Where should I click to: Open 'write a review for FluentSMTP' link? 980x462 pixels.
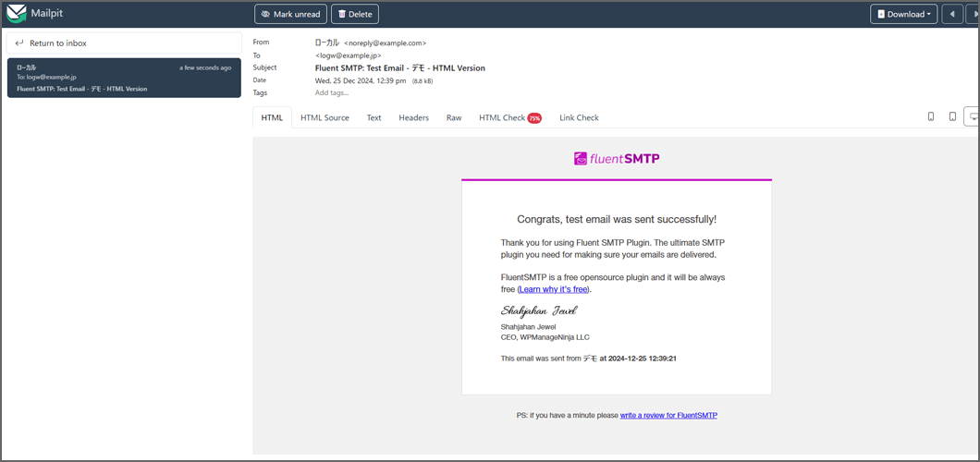point(668,415)
